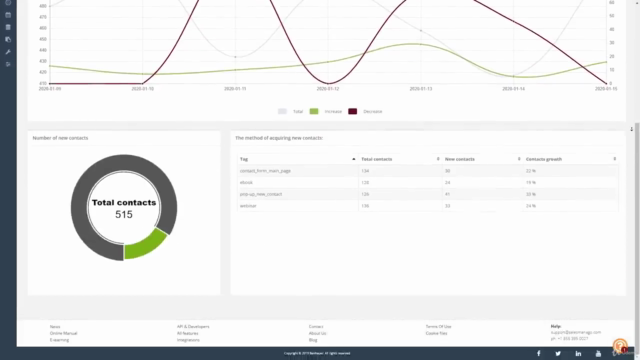Open the Blog footer link
This screenshot has height=360, width=640.
click(x=313, y=340)
